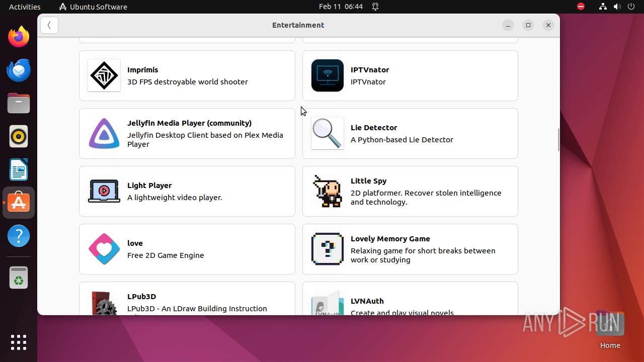The height and width of the screenshot is (362, 644).
Task: Click 'A lightweight video player.' description
Action: pyautogui.click(x=175, y=198)
